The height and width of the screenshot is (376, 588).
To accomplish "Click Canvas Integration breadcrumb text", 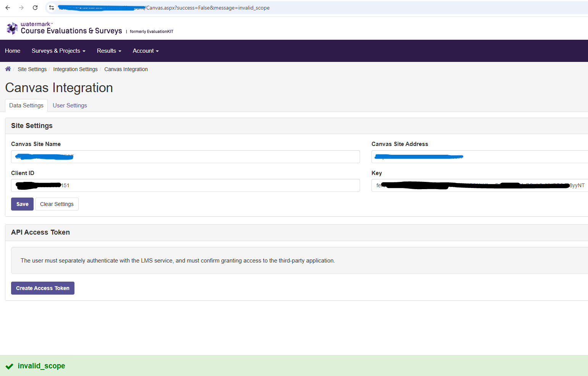I will [126, 69].
